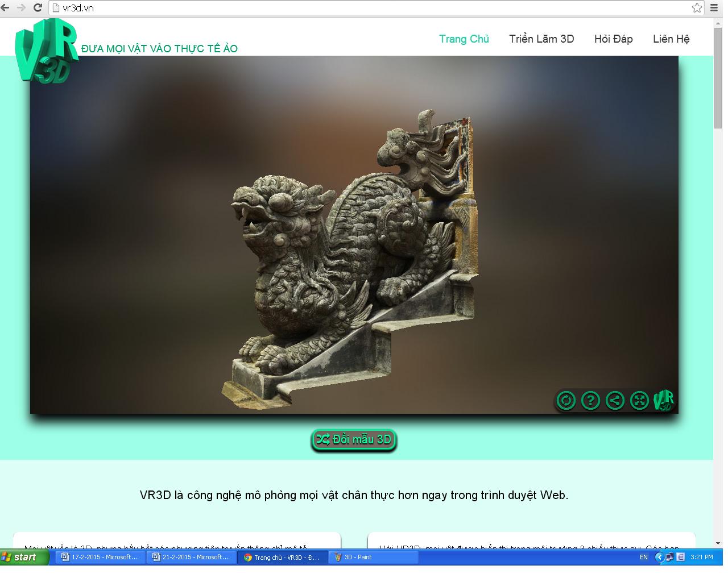Go to Triển Lãm 3D page

coord(541,39)
